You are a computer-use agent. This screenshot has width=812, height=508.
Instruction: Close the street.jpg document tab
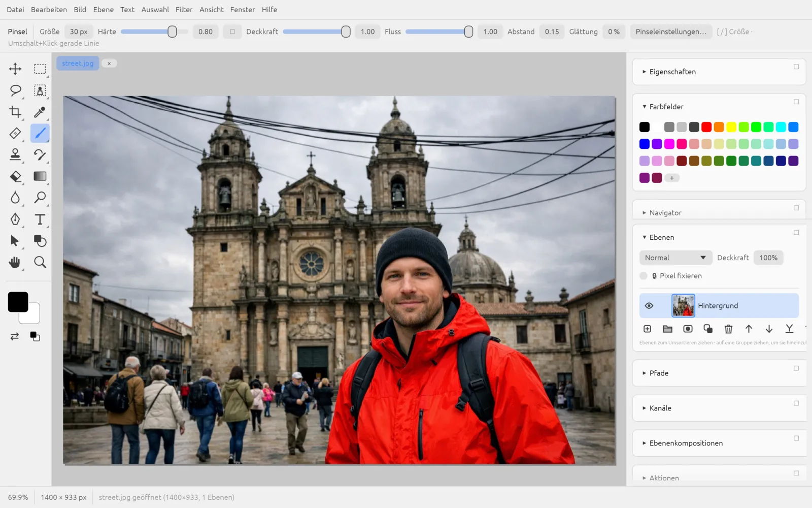[x=109, y=63]
